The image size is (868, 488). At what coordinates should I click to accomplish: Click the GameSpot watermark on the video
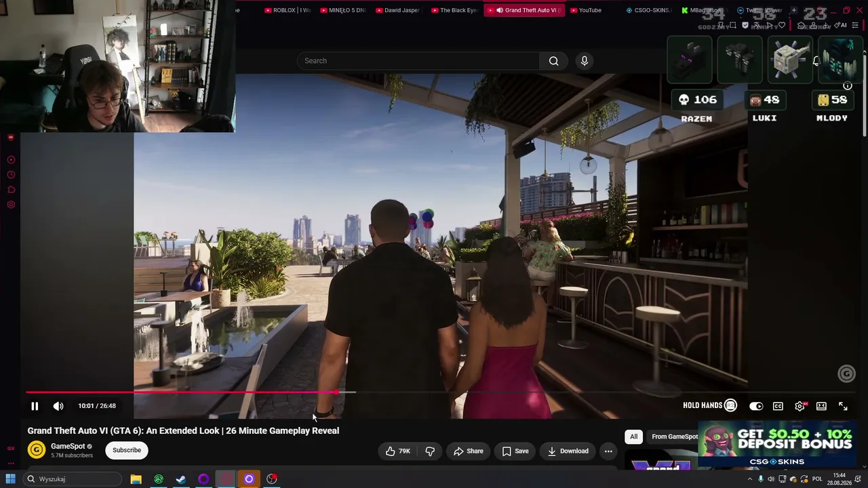click(x=846, y=373)
